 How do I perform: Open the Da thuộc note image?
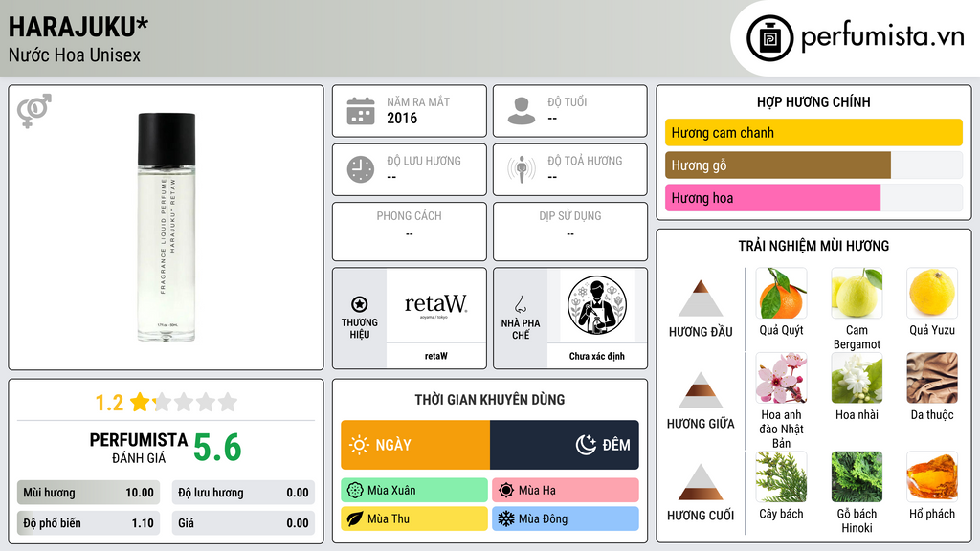tap(932, 378)
